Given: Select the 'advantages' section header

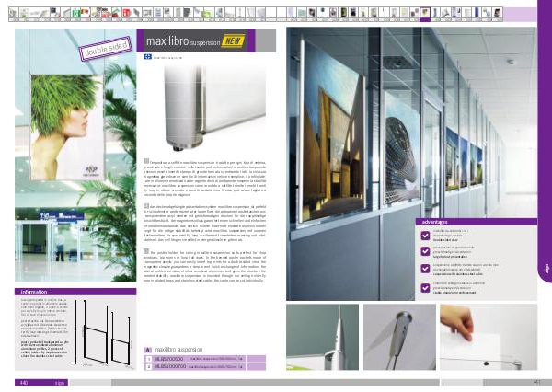Looking at the screenshot, I should (477, 222).
